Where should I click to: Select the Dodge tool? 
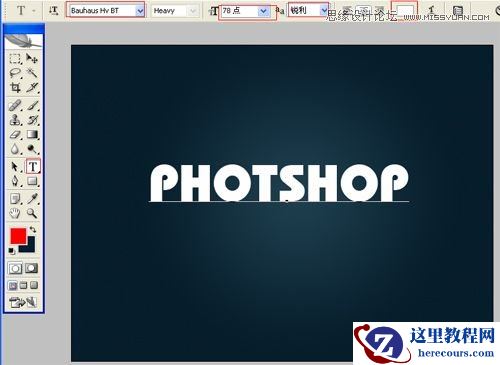32,149
